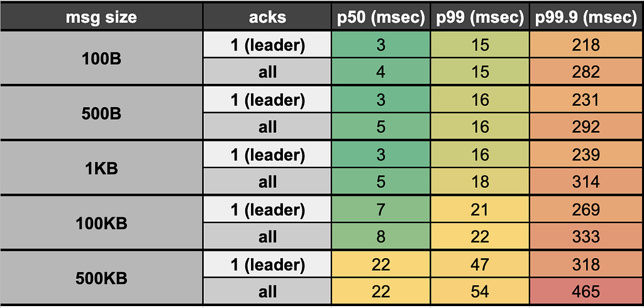This screenshot has height=308, width=644.
Task: Click the p50 (msec) header cell
Action: point(380,17)
